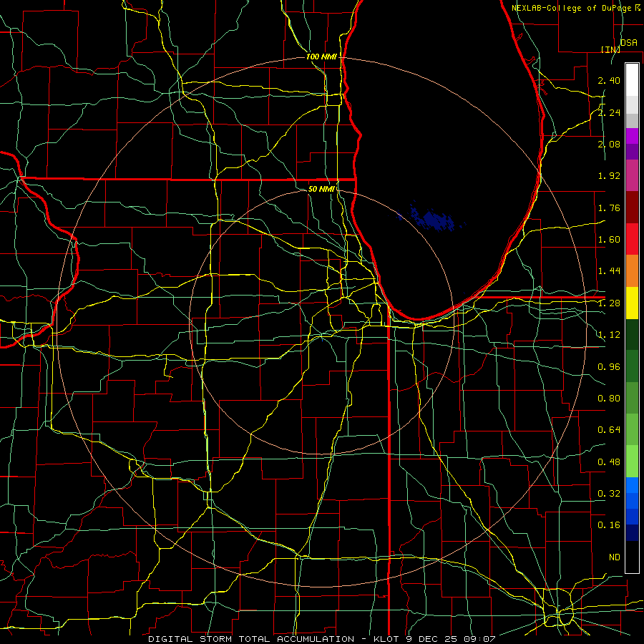Pick the light blue legend swatch
Image resolution: width=644 pixels, height=644 pixels.
point(632,485)
